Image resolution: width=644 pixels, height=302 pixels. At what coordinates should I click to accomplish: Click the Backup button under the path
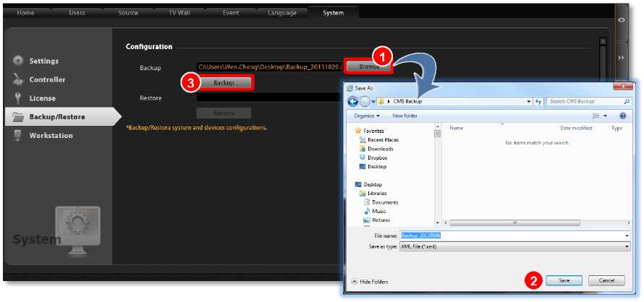tap(224, 83)
